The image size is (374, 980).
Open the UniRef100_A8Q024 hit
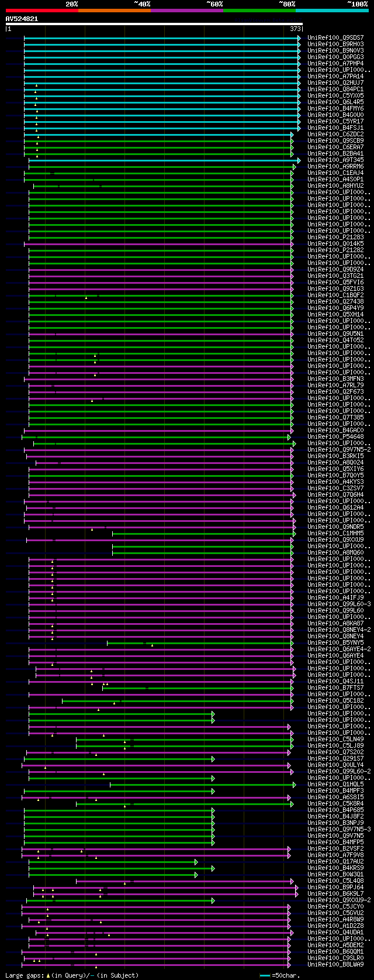[335, 463]
